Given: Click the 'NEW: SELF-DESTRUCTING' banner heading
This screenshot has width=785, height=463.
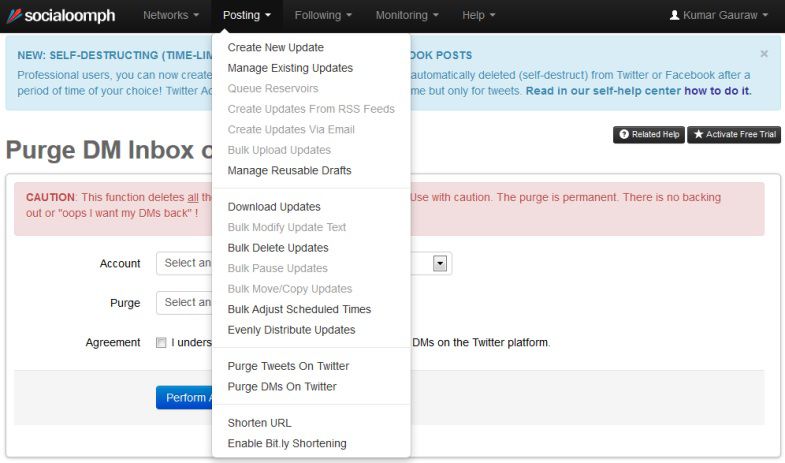Looking at the screenshot, I should 115,55.
